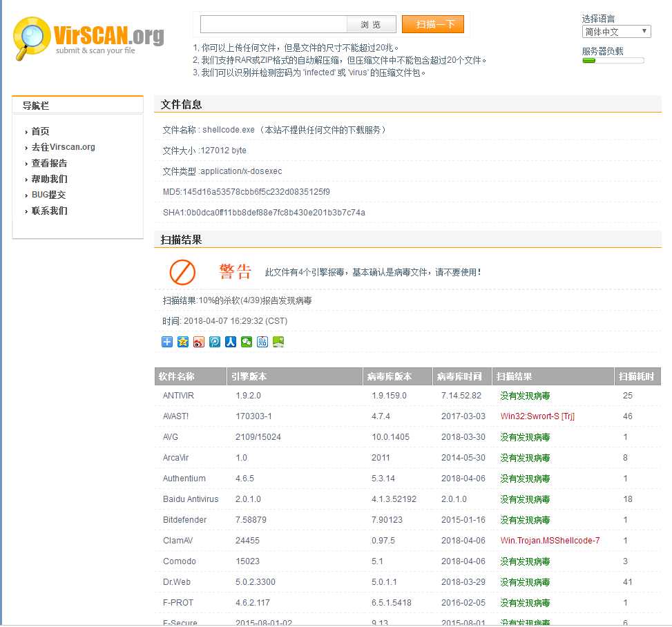Click the scan time 2018-04-07 line
Viewport: 672px width, 627px height.
[225, 320]
